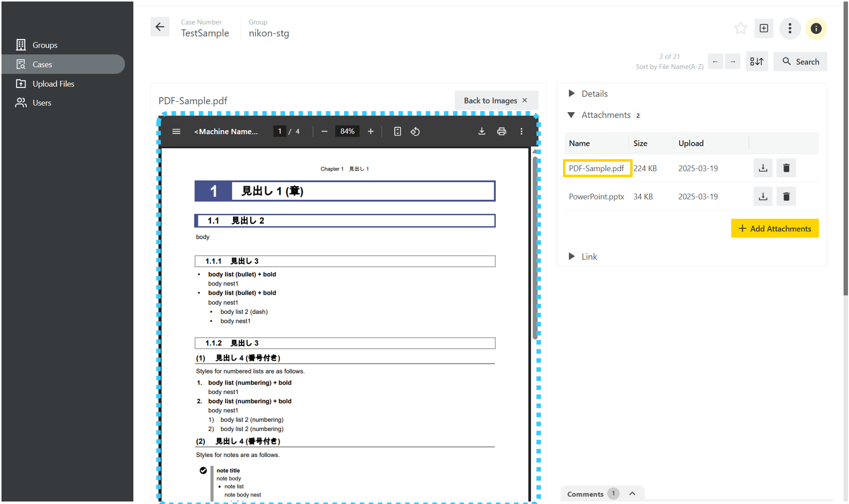Click the add-to-collection plus icon

(764, 29)
